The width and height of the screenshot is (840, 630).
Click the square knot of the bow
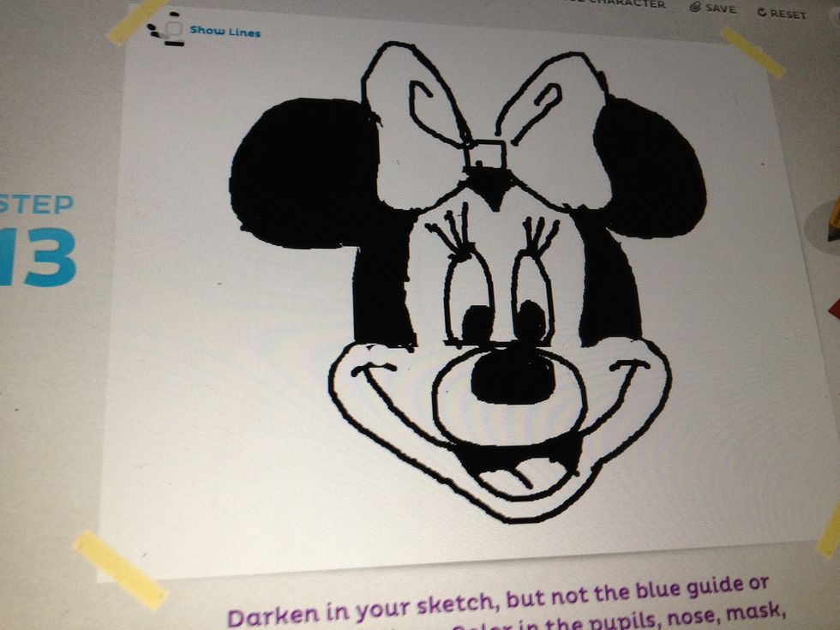(x=487, y=155)
